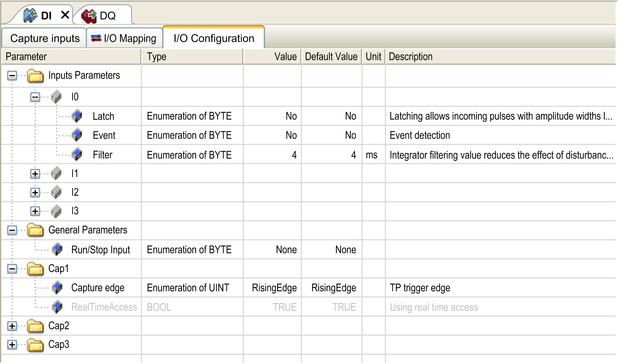Click the Latch parameter icon
This screenshot has height=364, width=620.
pos(77,116)
